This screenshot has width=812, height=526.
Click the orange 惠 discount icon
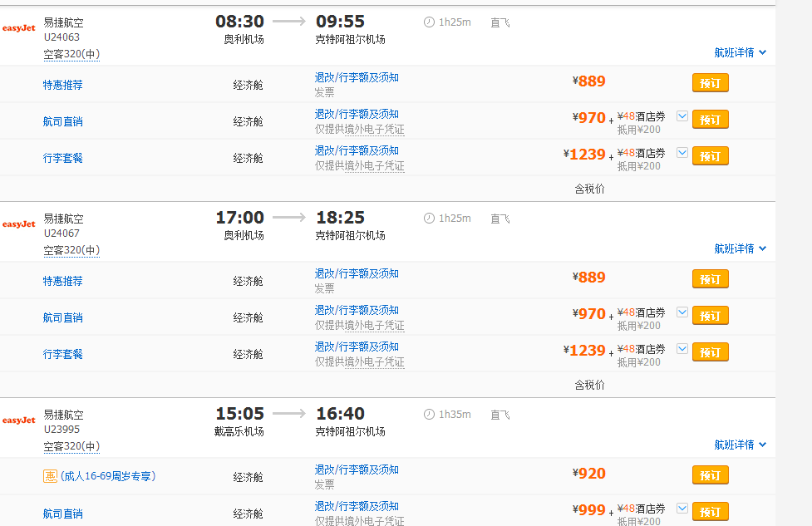click(x=50, y=477)
